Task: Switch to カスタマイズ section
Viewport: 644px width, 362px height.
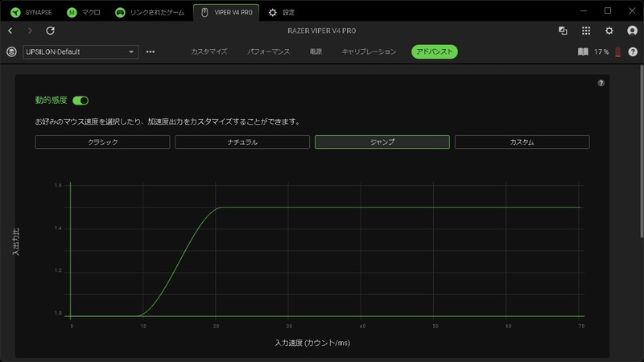Action: point(209,51)
